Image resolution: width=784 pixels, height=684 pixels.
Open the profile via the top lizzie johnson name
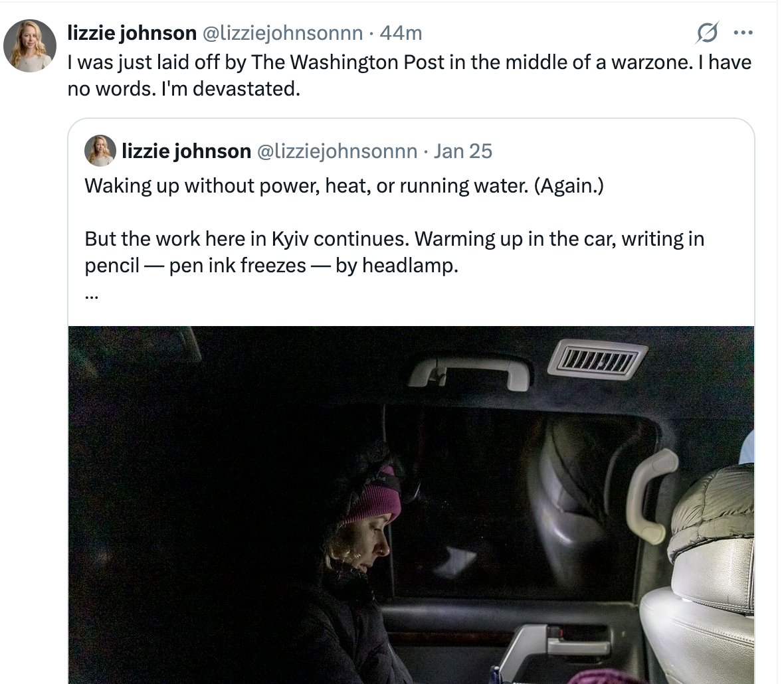[132, 32]
